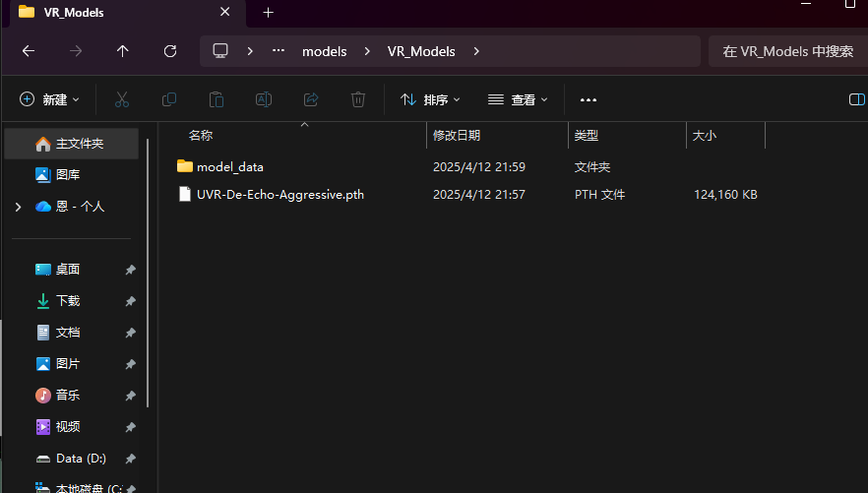The height and width of the screenshot is (493, 868).
Task: Toggle the details pane icon
Action: 857,99
